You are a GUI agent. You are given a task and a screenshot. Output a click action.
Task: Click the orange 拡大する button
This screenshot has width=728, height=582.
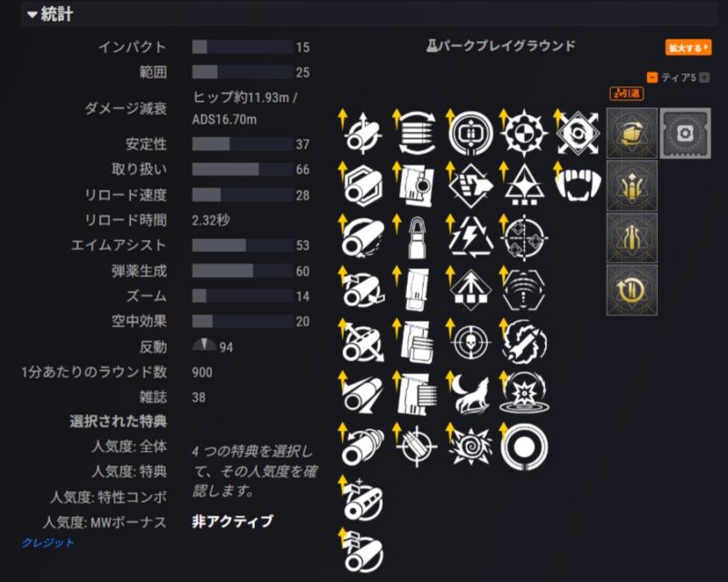point(688,47)
